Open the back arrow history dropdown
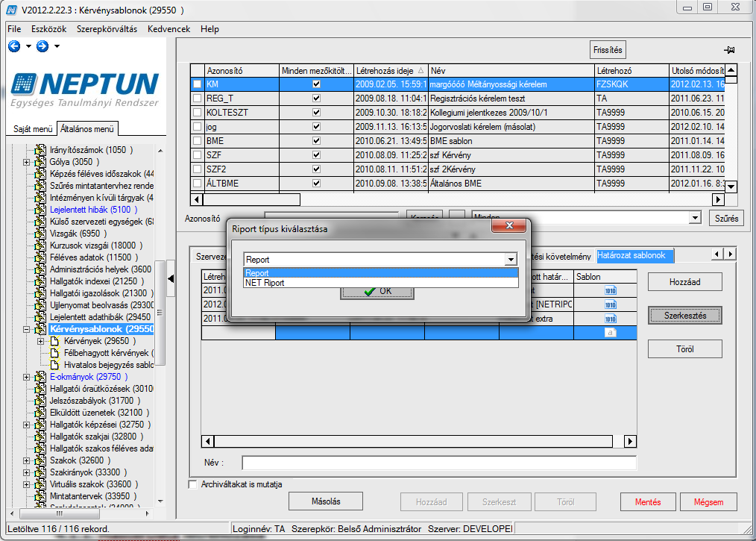This screenshot has height=541, width=756. tap(28, 46)
